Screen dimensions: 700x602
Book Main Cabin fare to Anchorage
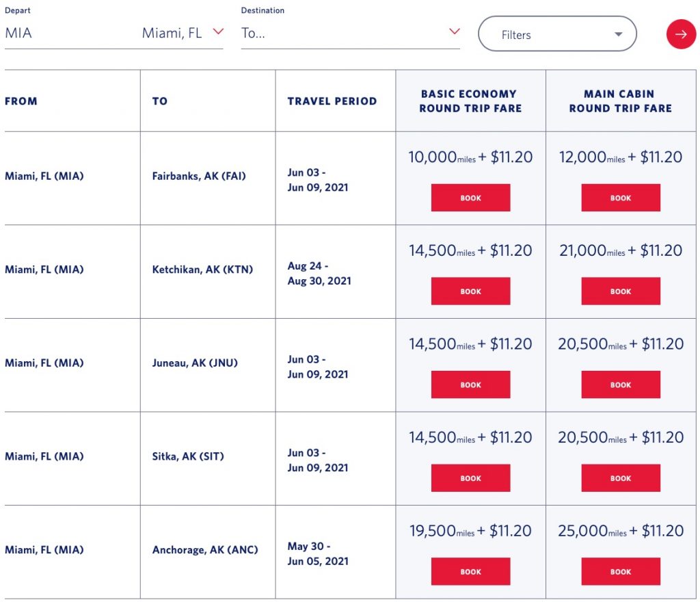[621, 572]
